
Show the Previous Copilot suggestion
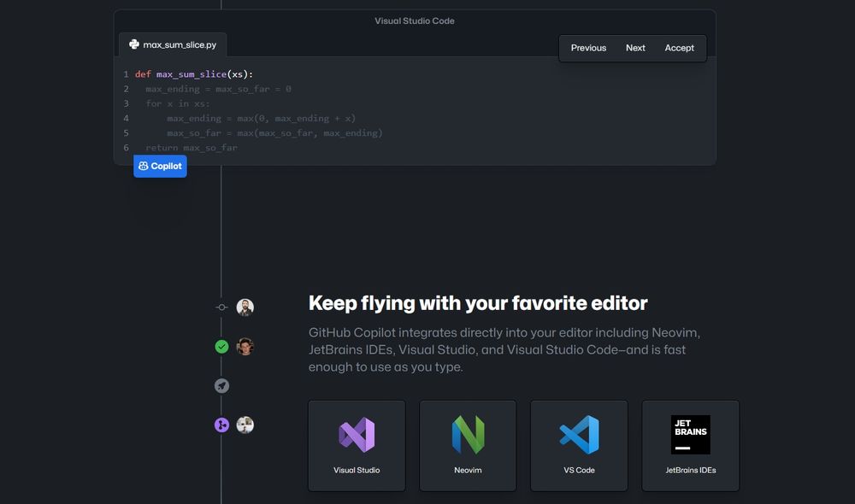(588, 48)
